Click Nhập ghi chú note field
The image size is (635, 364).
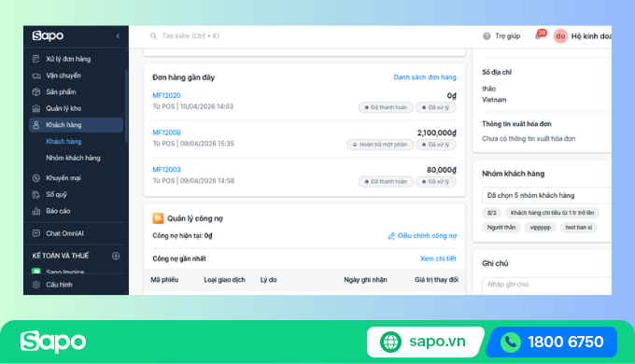pos(546,286)
